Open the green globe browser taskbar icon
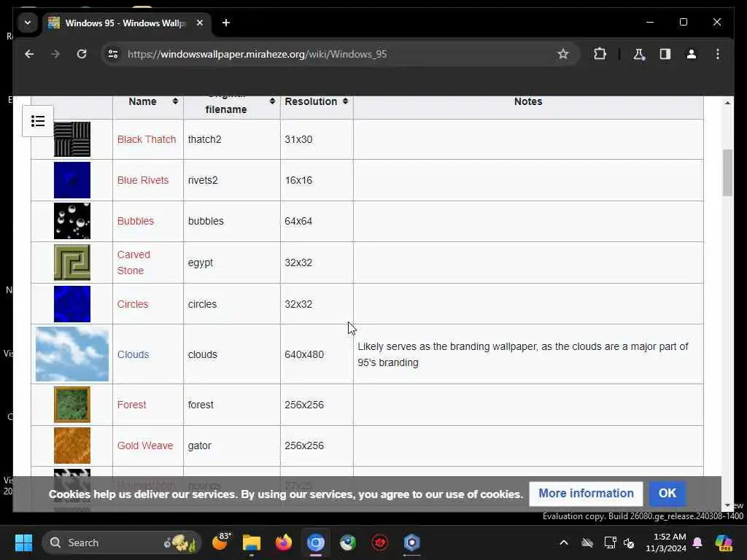The image size is (747, 560). pos(348,542)
